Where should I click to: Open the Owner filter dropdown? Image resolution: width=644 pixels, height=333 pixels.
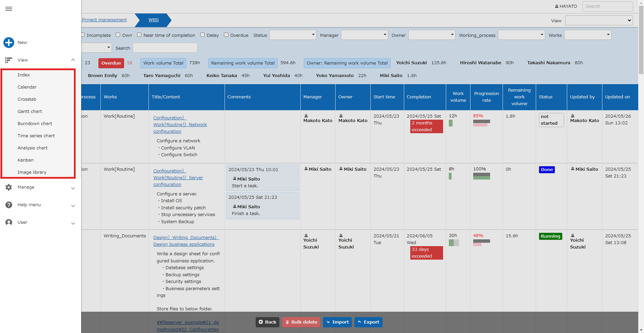tap(432, 35)
